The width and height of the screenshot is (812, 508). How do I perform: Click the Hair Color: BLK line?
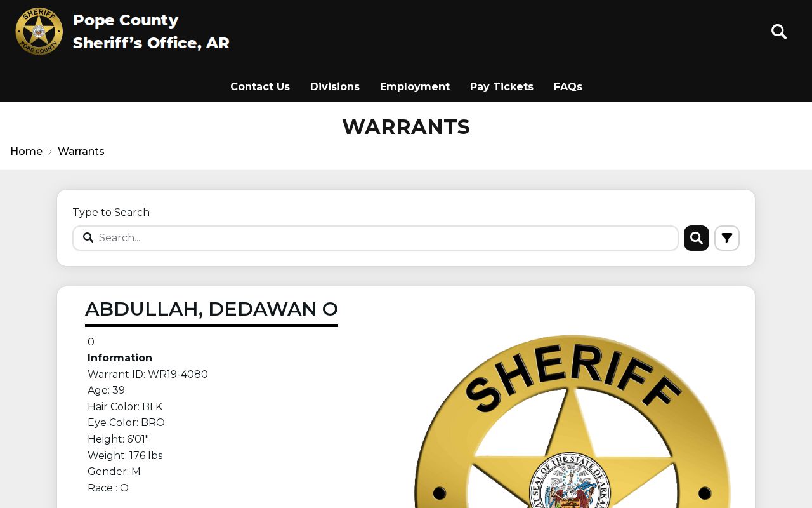125,406
